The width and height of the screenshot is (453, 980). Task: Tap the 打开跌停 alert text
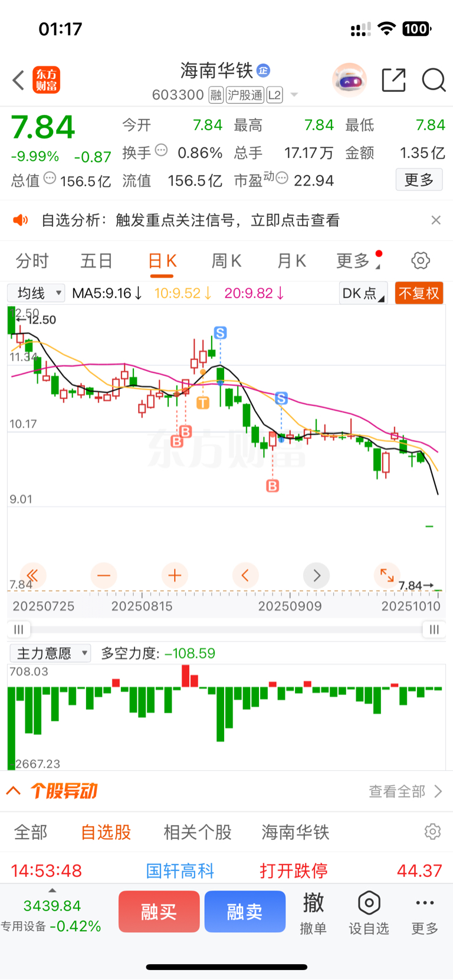[294, 870]
